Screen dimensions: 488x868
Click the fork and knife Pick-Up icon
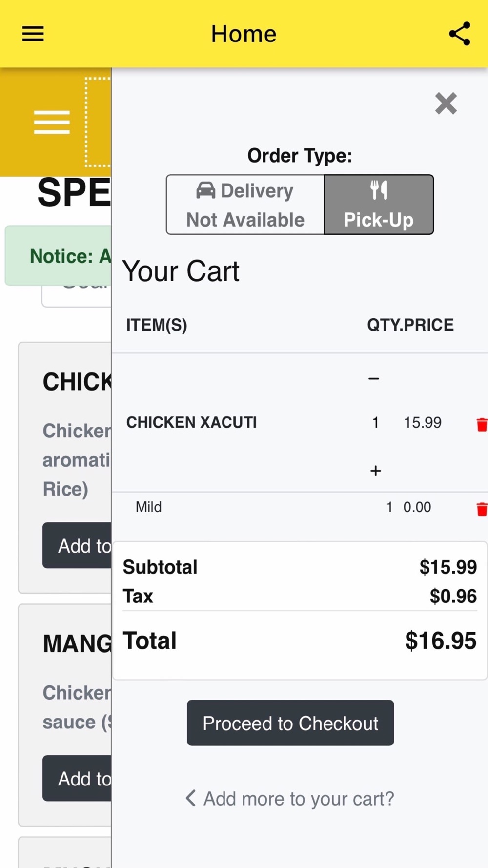379,190
